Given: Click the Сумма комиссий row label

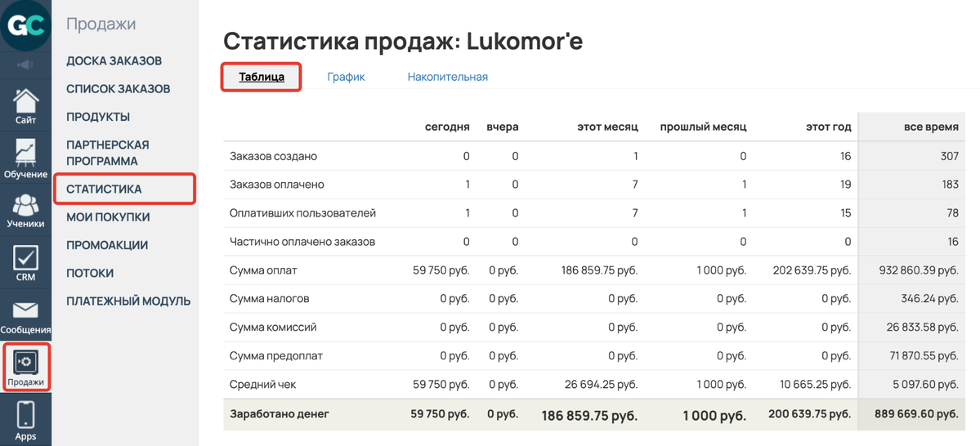Looking at the screenshot, I should (x=273, y=328).
